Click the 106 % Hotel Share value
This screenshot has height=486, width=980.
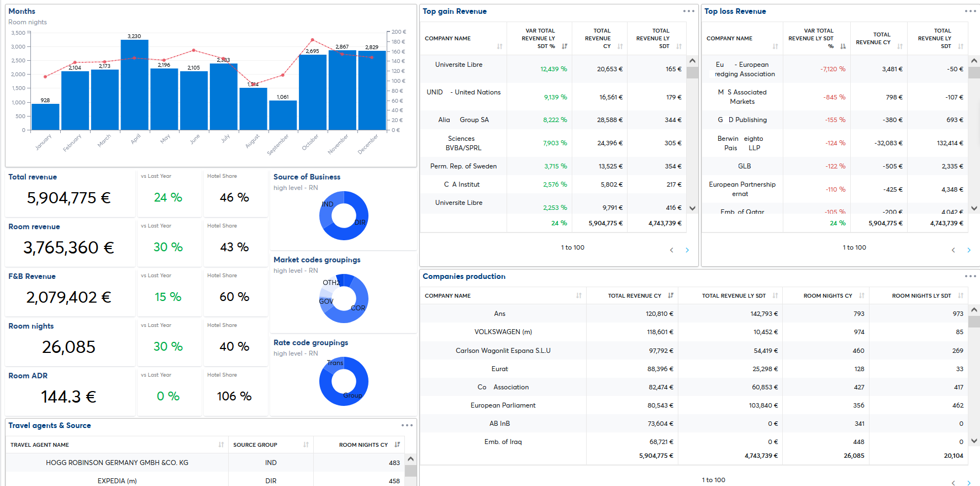pos(234,396)
